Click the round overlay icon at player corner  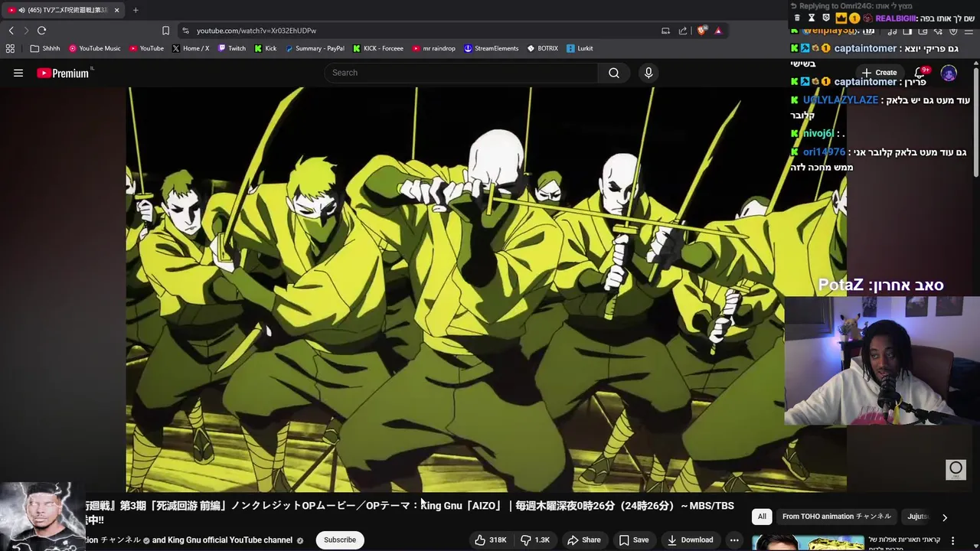tap(955, 469)
